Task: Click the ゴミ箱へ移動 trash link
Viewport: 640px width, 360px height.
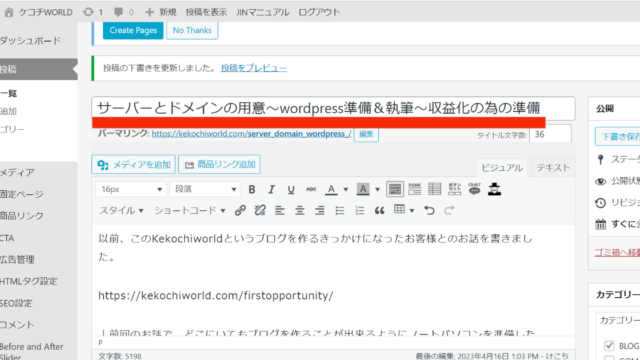Action: (617, 253)
